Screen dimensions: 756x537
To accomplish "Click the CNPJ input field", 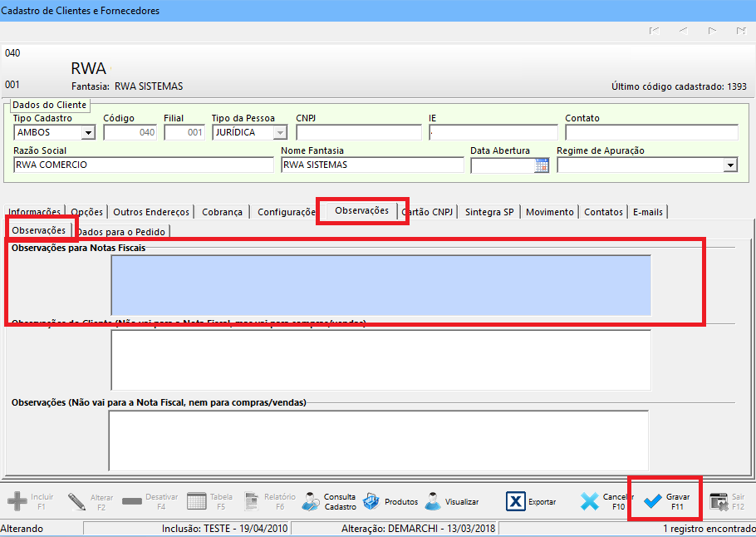I will (x=359, y=133).
